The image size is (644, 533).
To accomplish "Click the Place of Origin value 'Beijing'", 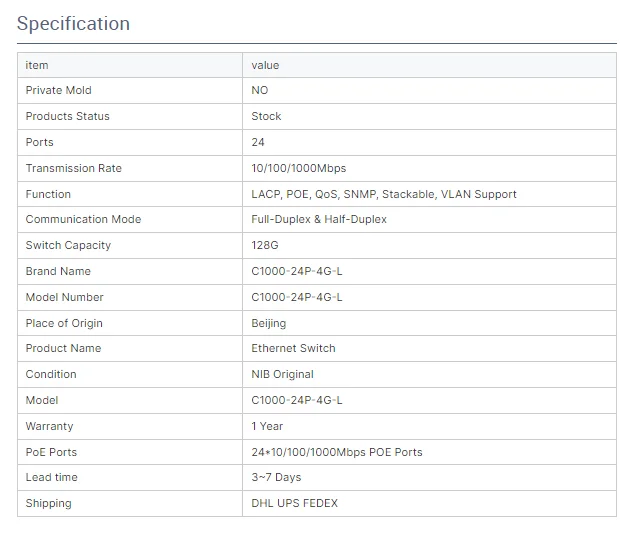I will pyautogui.click(x=268, y=323).
